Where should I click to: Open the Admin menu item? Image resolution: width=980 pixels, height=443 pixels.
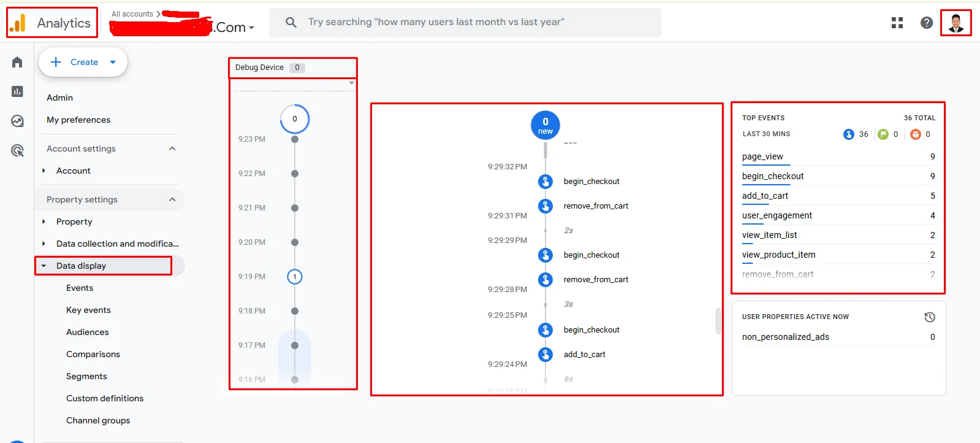[59, 98]
